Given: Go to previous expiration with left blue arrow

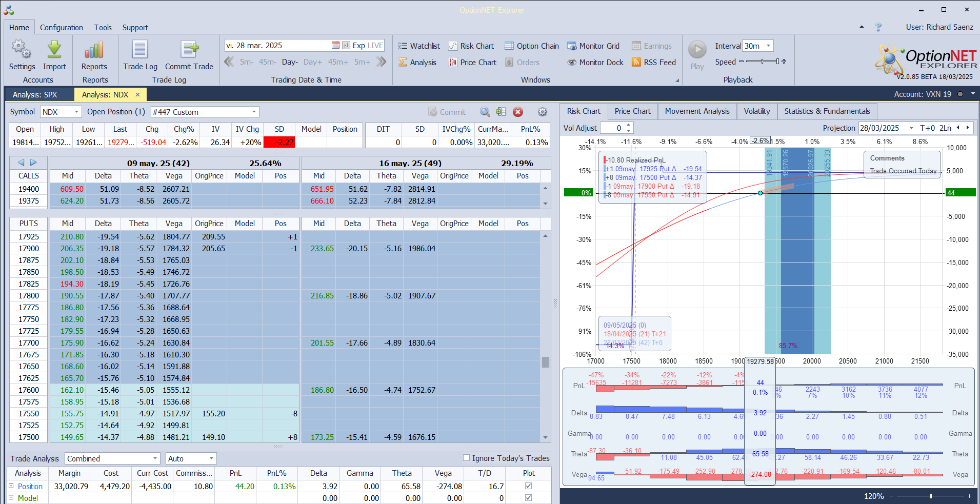Looking at the screenshot, I should [21, 163].
